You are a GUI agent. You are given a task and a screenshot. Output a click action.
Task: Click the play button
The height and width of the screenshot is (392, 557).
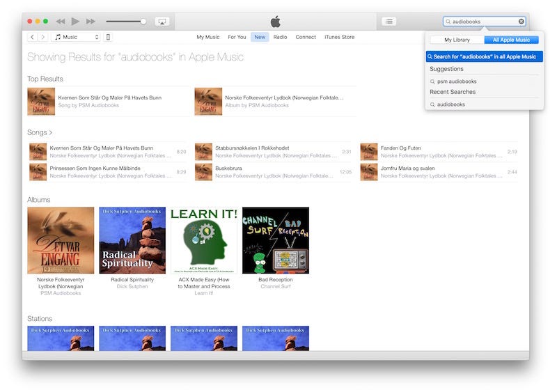(75, 22)
